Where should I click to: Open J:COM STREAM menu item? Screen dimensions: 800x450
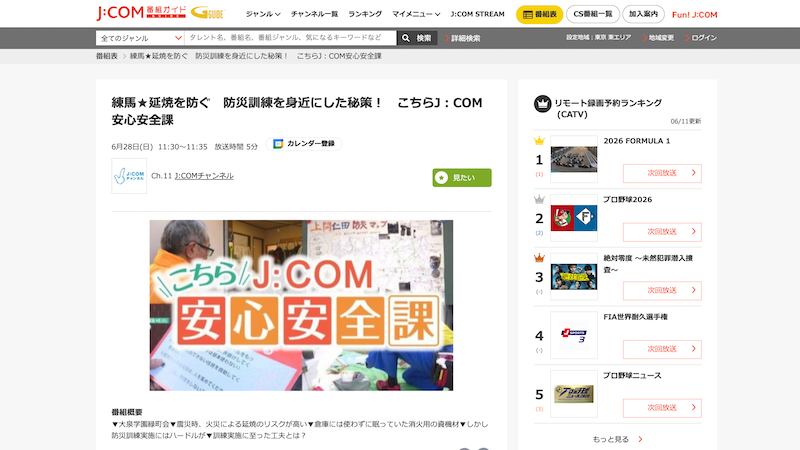(x=478, y=14)
